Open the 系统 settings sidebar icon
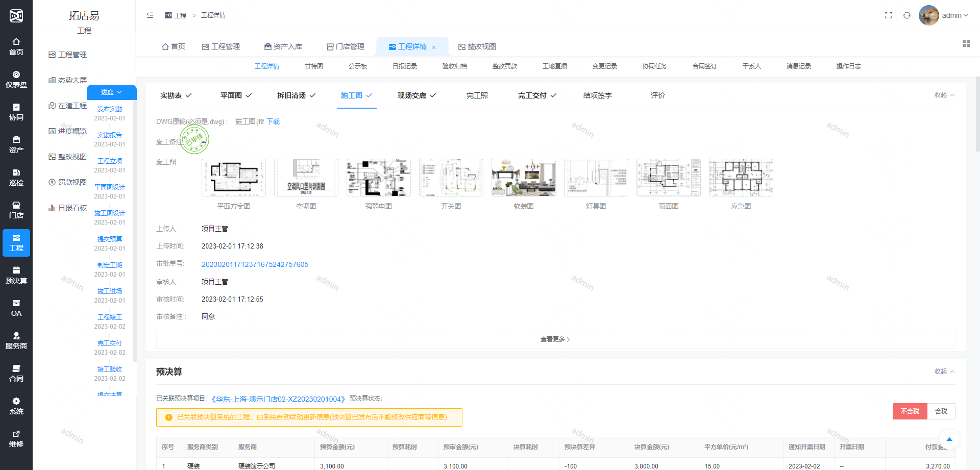The width and height of the screenshot is (980, 470). click(x=16, y=406)
